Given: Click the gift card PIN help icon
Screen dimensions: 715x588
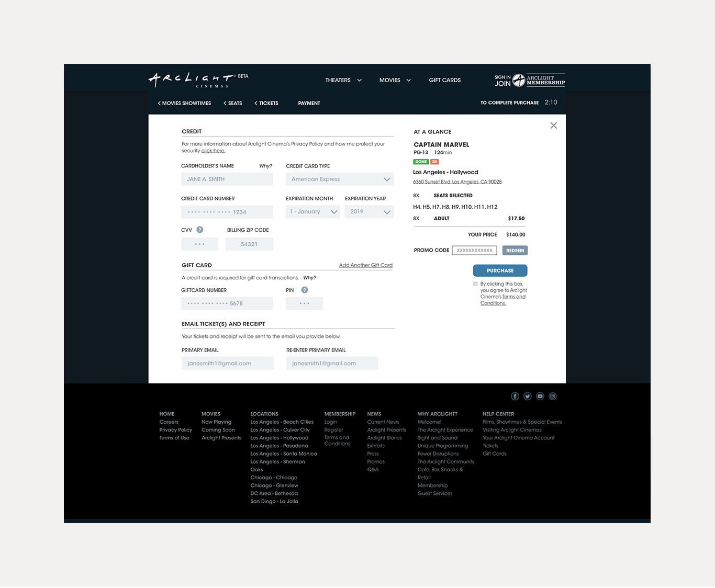Looking at the screenshot, I should [x=305, y=290].
